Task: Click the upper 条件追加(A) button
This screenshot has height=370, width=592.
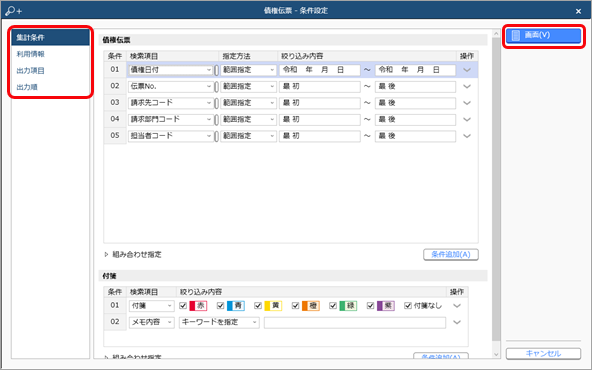Action: pos(450,254)
